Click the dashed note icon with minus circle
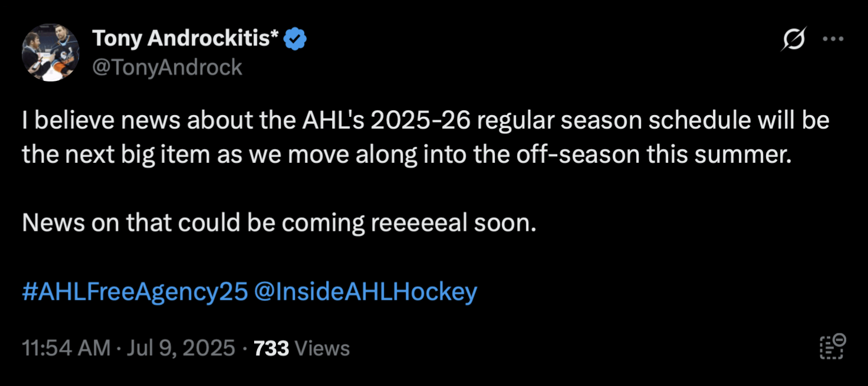The height and width of the screenshot is (386, 868). 833,347
